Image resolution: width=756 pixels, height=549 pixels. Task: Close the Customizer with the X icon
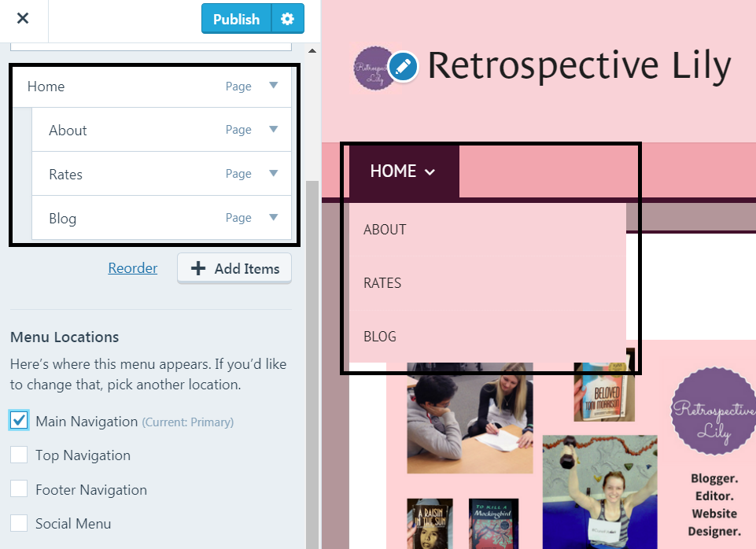[22, 19]
